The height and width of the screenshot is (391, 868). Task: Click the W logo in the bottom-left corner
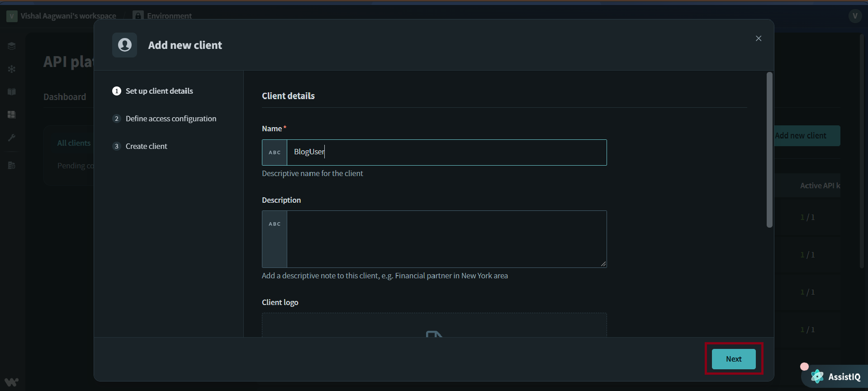pos(12,382)
